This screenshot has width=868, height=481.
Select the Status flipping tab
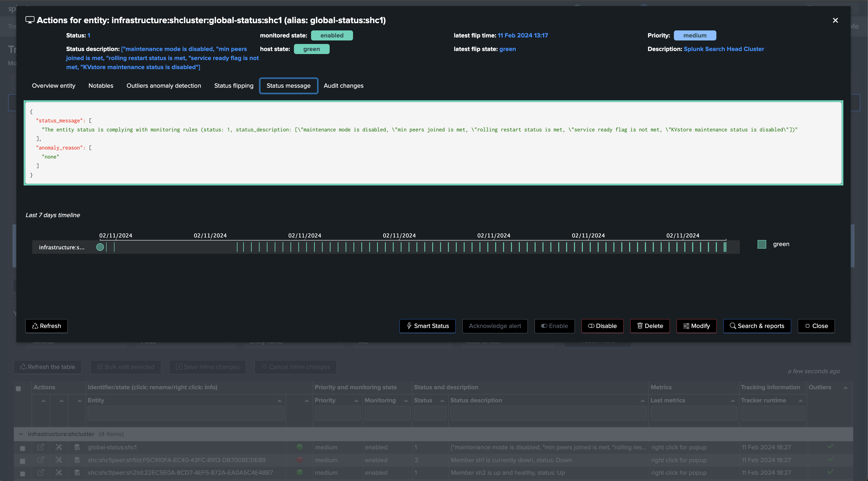point(234,85)
